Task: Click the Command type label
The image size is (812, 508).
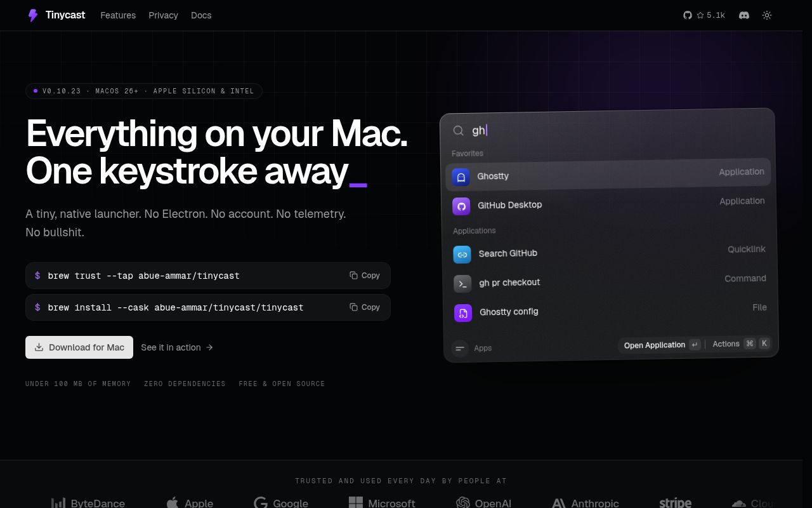Action: pyautogui.click(x=745, y=278)
